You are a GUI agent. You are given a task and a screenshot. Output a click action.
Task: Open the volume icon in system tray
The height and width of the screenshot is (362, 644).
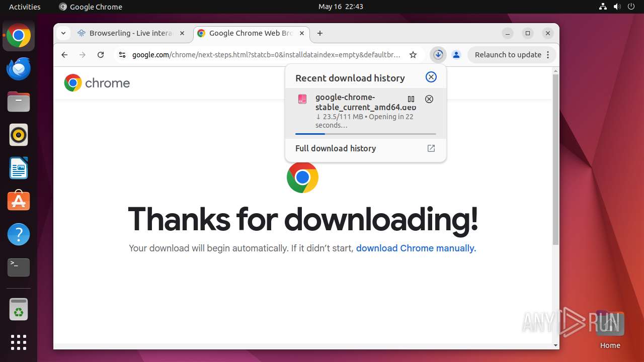(617, 7)
